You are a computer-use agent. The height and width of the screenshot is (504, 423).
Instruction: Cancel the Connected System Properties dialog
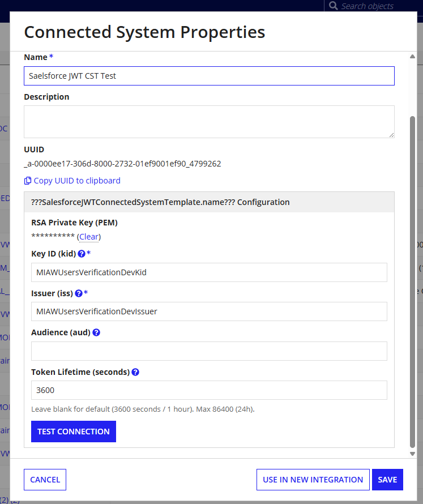(x=45, y=480)
